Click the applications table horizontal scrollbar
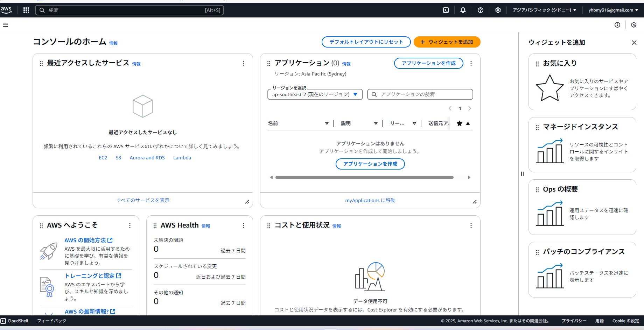This screenshot has width=644, height=330. point(364,178)
